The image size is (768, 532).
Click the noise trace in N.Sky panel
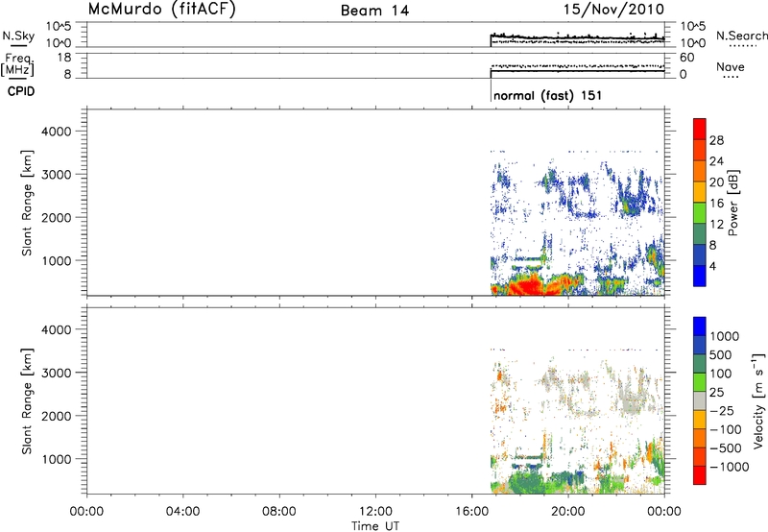pos(578,37)
